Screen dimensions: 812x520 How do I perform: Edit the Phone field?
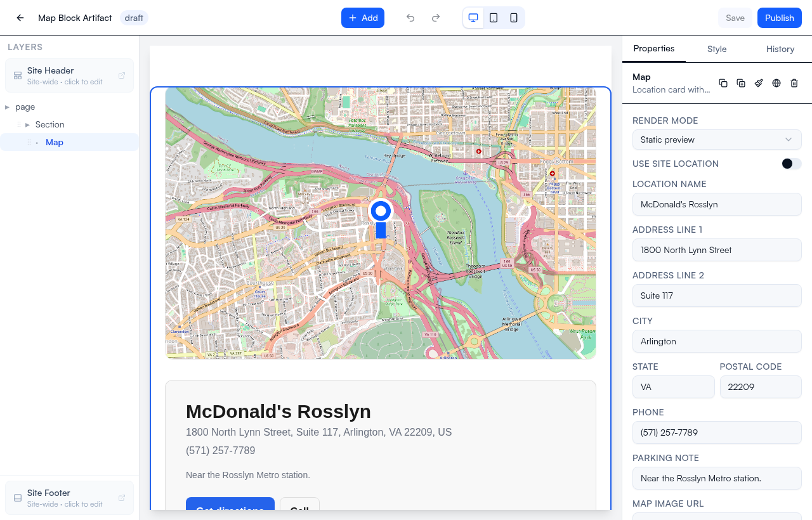pos(717,432)
